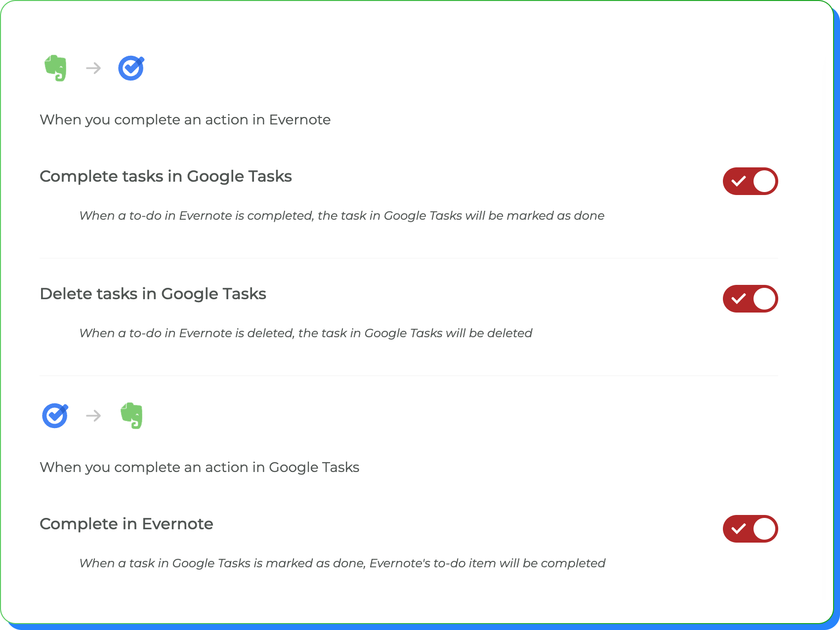Disable the Complete tasks in Google Tasks toggle

750,181
